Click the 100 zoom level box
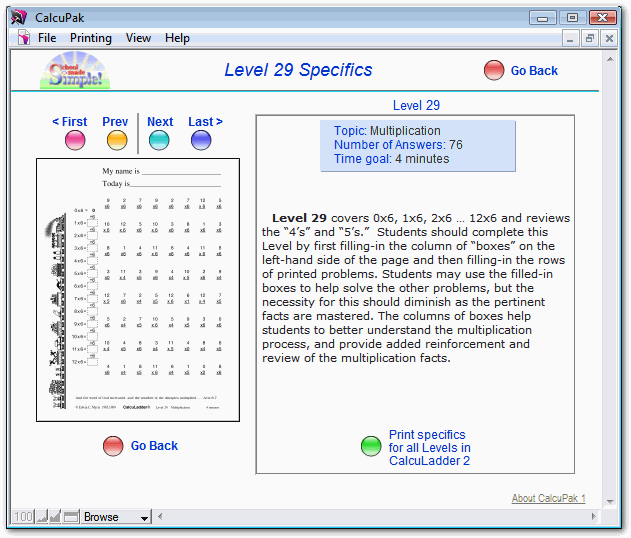The height and width of the screenshot is (538, 631). coord(23,516)
